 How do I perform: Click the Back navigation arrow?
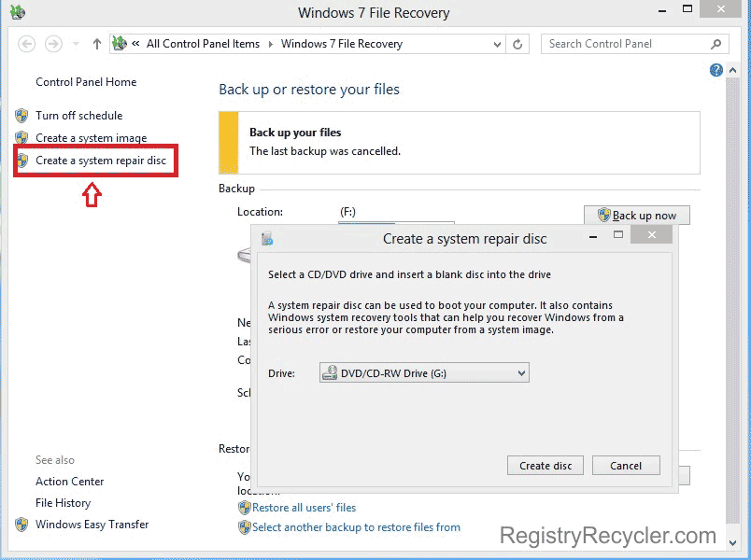pyautogui.click(x=27, y=44)
